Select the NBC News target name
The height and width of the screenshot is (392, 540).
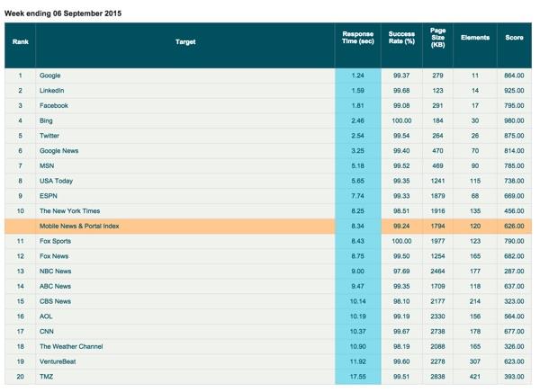click(x=55, y=272)
